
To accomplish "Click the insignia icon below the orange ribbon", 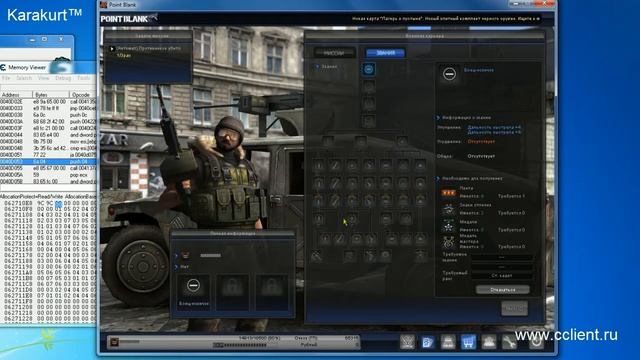I will coord(449,209).
